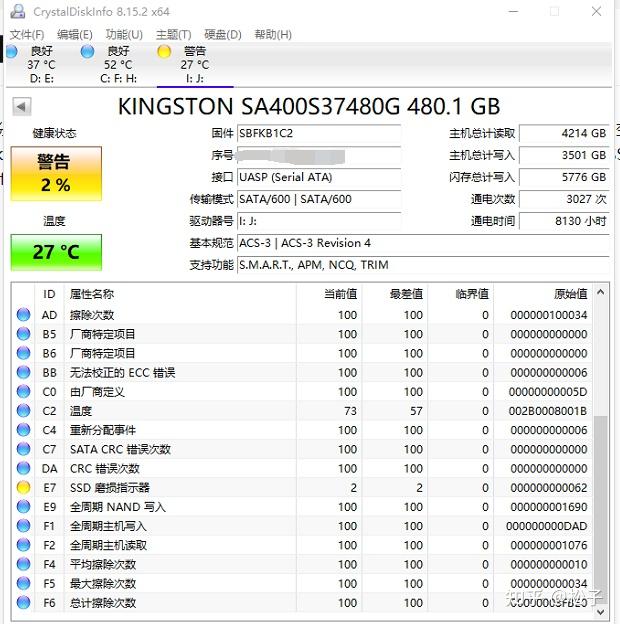Switch to the 37 °C D: E: disk tab

tap(41, 64)
